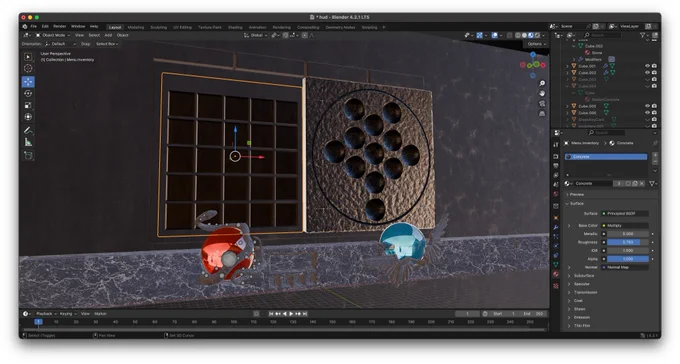Select the Move tool

[28, 82]
